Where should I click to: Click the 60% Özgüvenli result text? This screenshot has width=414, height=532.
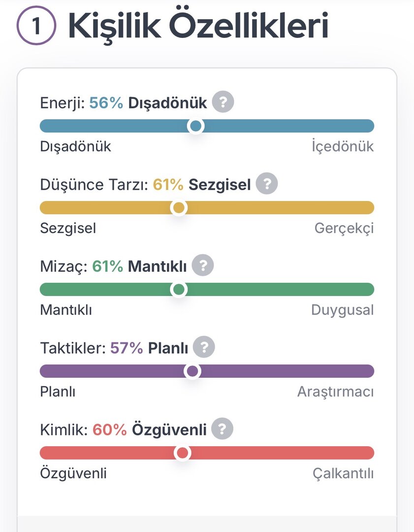tap(149, 430)
